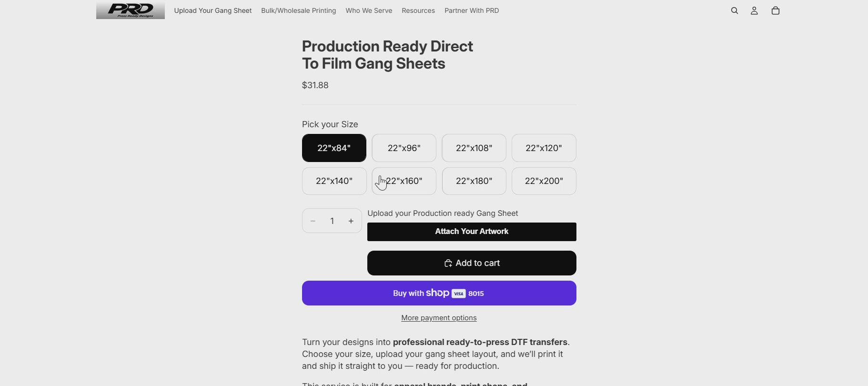Open the shopping cart icon

point(775,10)
